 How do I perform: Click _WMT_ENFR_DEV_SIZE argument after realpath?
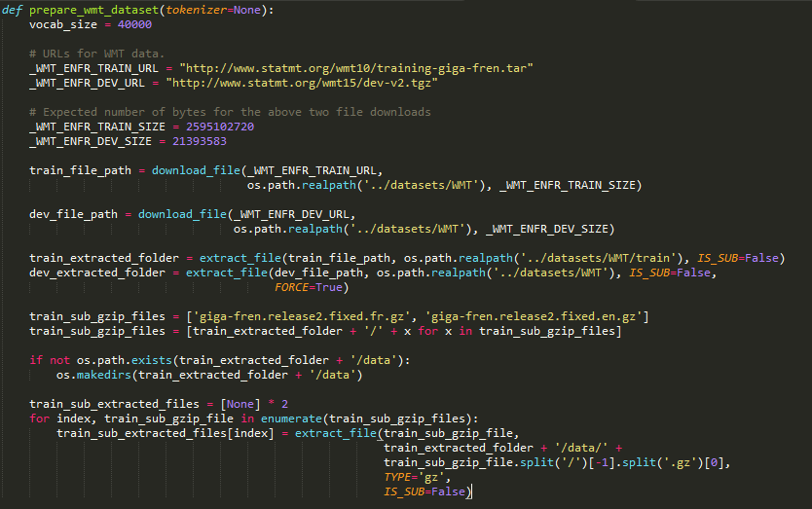pyautogui.click(x=547, y=229)
